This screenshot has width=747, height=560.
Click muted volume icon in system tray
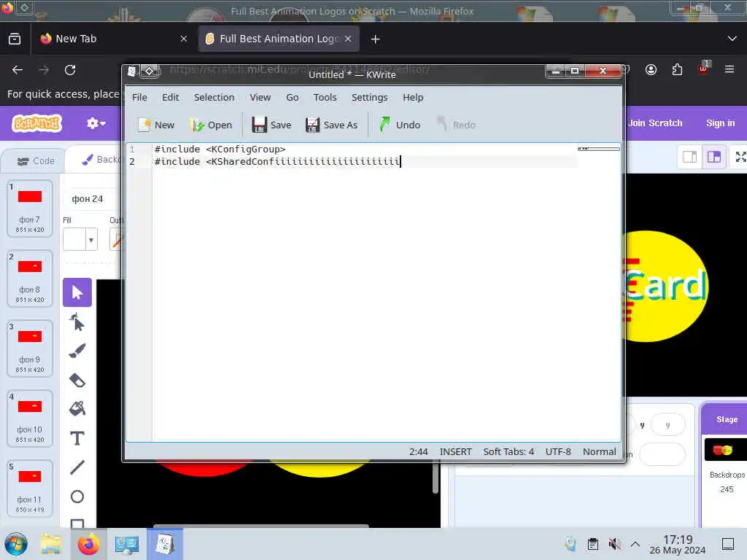click(x=614, y=544)
